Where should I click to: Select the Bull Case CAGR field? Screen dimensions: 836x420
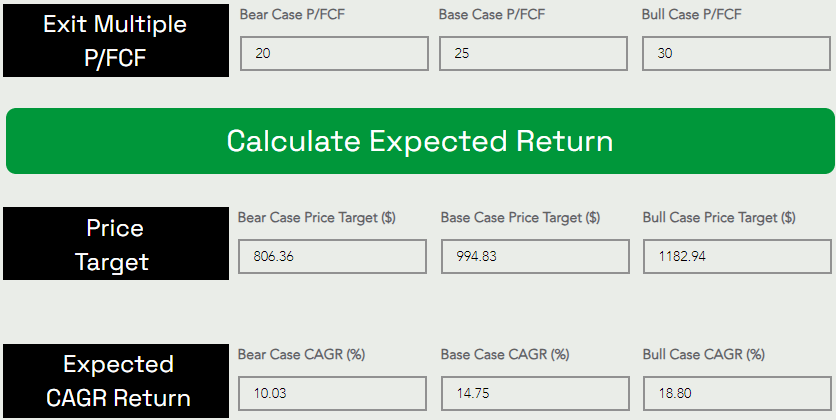tap(737, 393)
